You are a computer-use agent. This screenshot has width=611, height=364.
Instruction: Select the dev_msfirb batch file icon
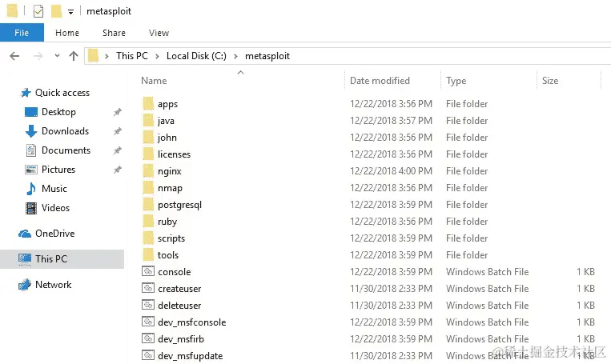[148, 338]
